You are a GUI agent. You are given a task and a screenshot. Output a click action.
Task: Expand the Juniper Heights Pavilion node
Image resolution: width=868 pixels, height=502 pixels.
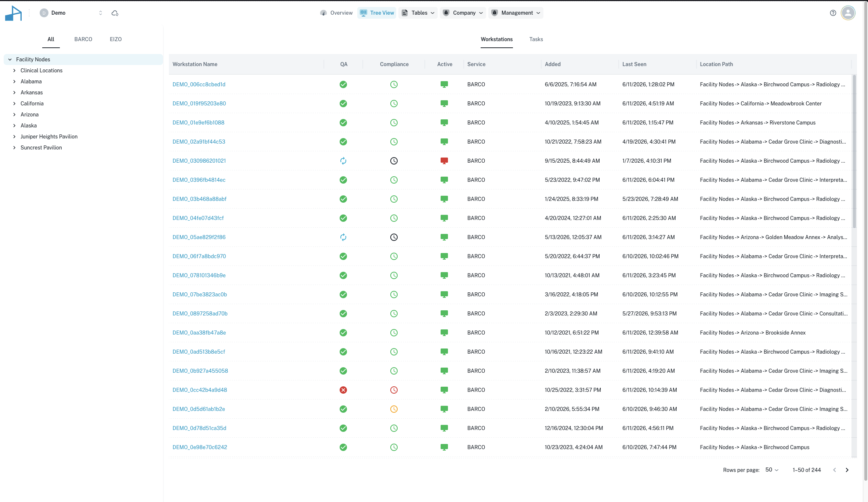point(14,137)
